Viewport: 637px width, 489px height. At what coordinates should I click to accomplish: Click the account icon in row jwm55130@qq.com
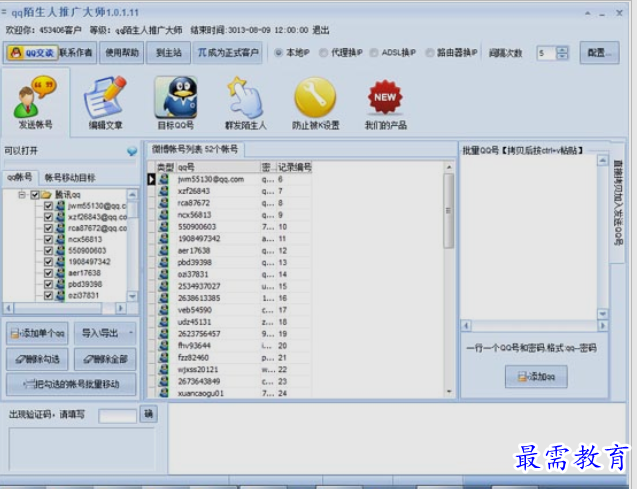point(164,179)
